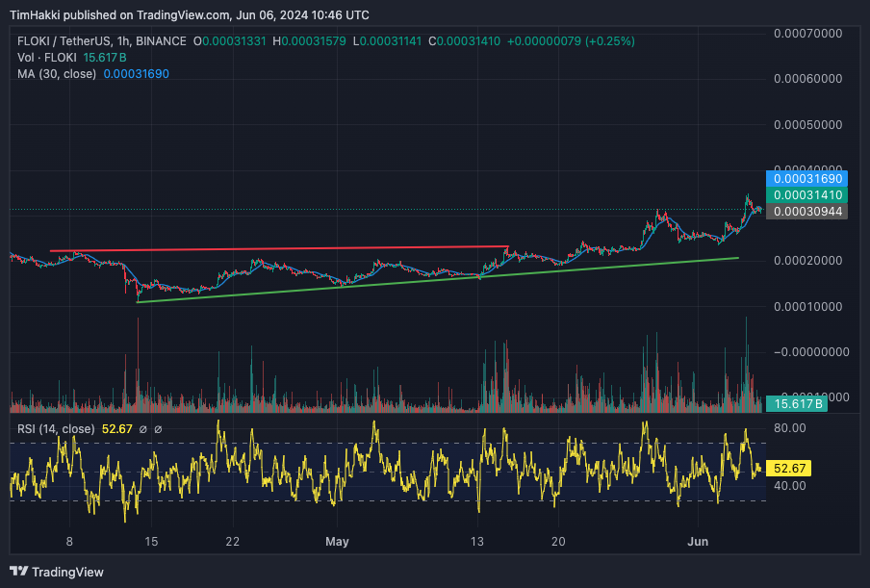Click the MA value 0.00031690 in legend
The width and height of the screenshot is (870, 588).
pyautogui.click(x=137, y=74)
